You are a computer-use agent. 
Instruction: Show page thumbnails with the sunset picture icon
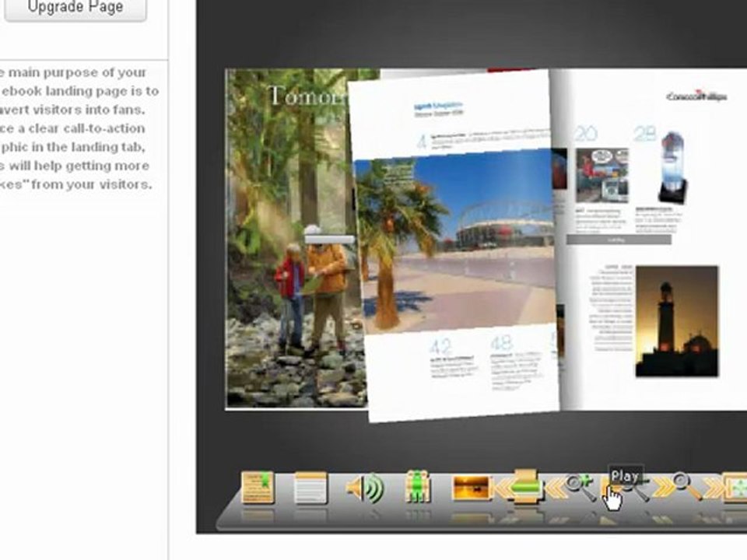[x=471, y=488]
